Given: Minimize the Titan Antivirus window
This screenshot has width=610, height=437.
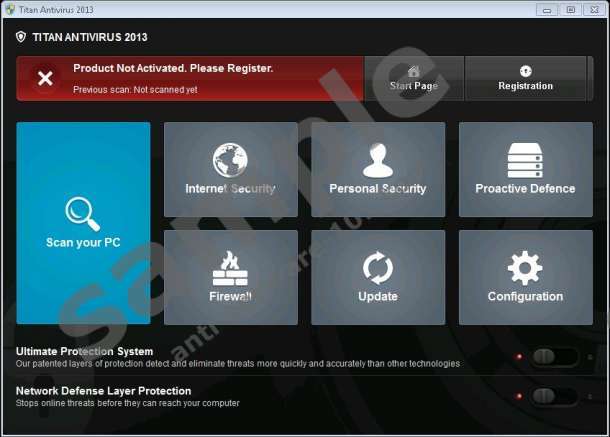Looking at the screenshot, I should click(x=548, y=9).
